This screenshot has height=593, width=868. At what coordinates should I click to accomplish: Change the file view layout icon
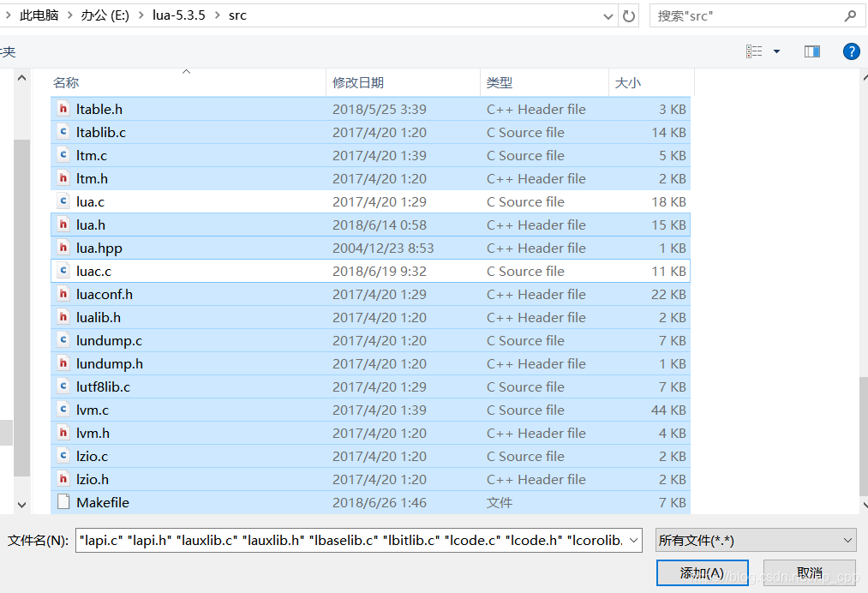[x=754, y=51]
